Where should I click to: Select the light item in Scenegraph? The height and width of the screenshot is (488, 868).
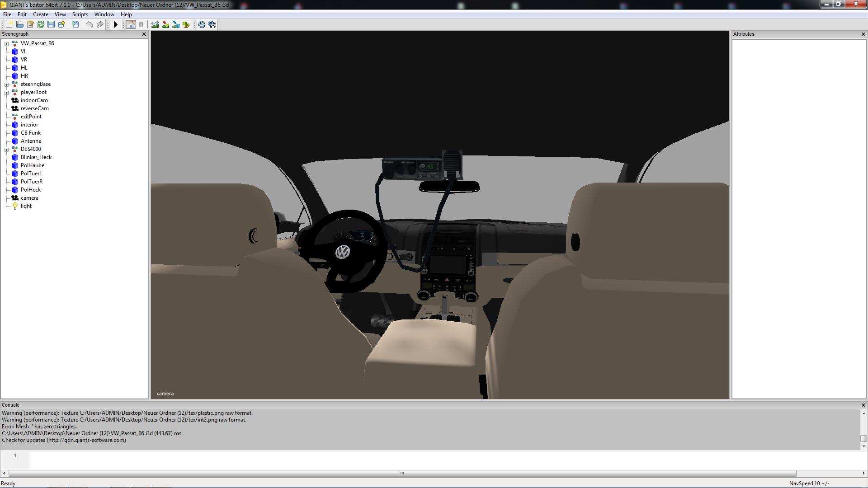(26, 206)
